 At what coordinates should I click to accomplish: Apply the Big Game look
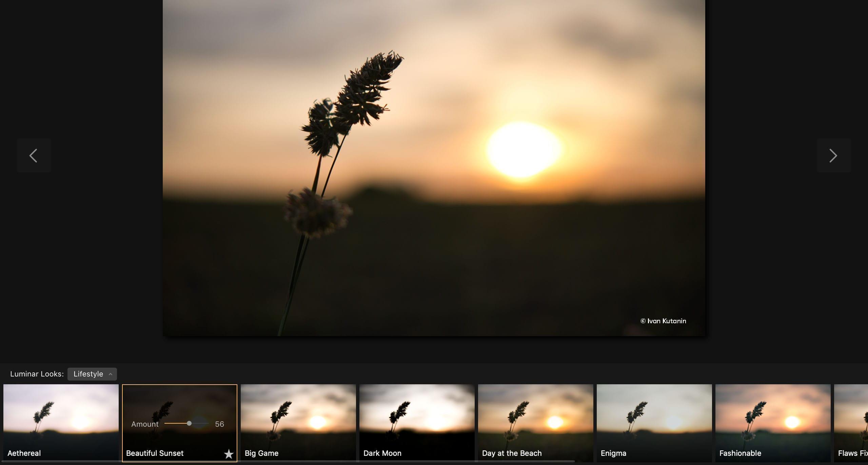click(x=298, y=417)
